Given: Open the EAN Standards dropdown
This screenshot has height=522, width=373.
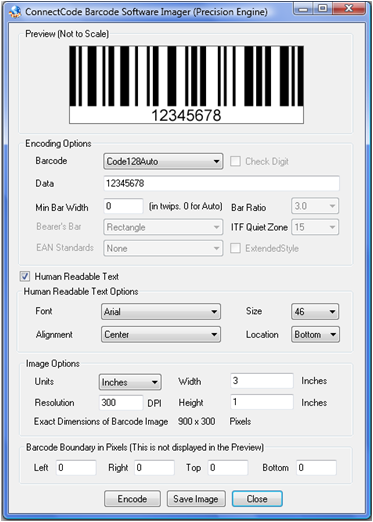Looking at the screenshot, I should pyautogui.click(x=163, y=248).
